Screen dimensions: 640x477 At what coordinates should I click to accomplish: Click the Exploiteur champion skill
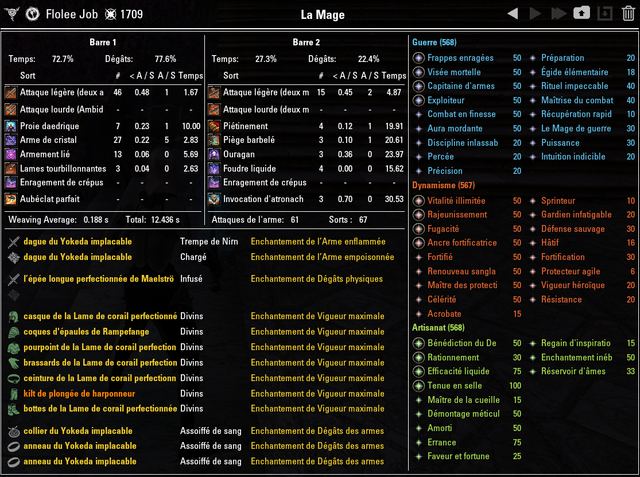[446, 100]
